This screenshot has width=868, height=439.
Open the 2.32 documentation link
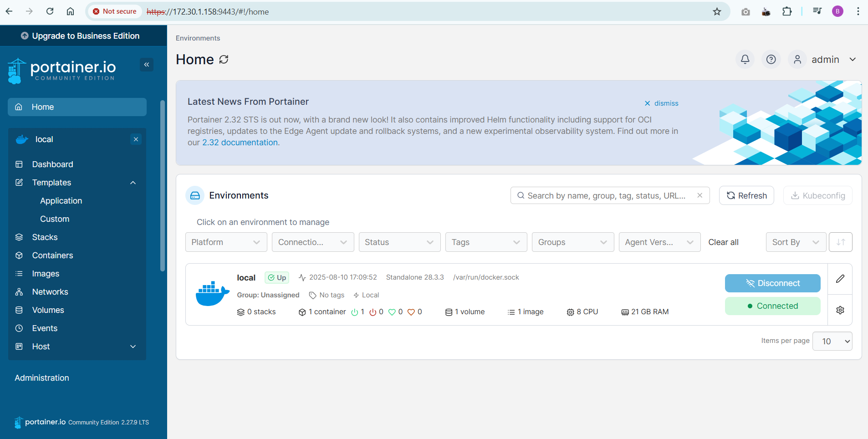click(241, 143)
